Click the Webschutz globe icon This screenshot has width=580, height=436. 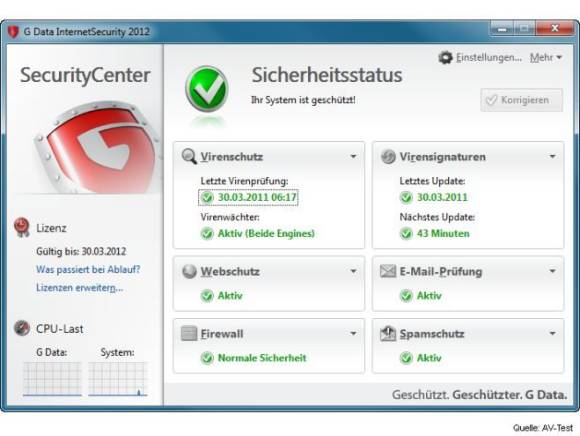tap(189, 271)
